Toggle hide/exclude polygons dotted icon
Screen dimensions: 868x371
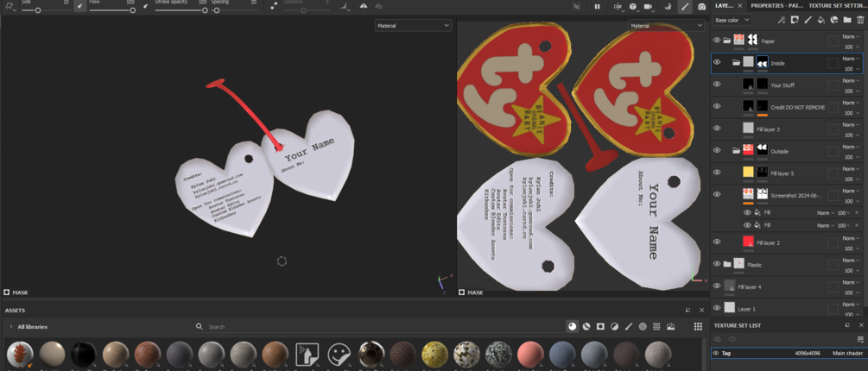(577, 6)
